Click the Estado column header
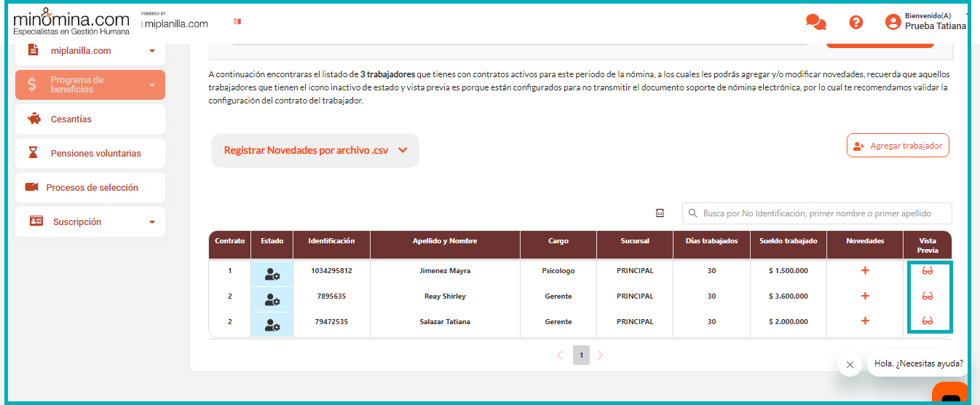The height and width of the screenshot is (405, 980). coord(272,245)
